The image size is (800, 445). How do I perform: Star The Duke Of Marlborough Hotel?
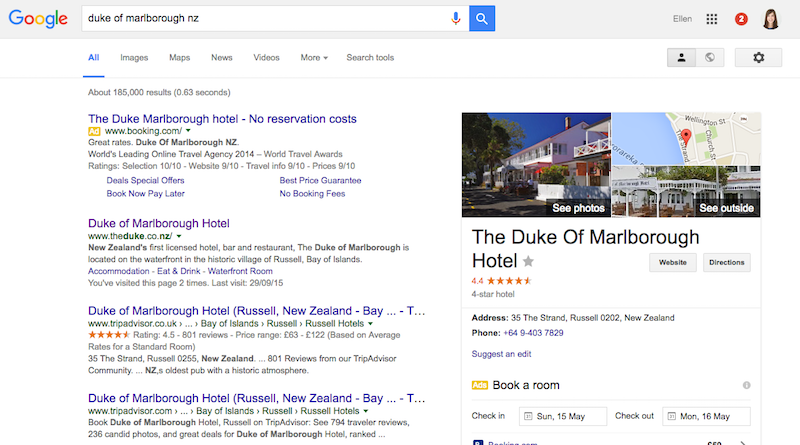[x=528, y=262]
